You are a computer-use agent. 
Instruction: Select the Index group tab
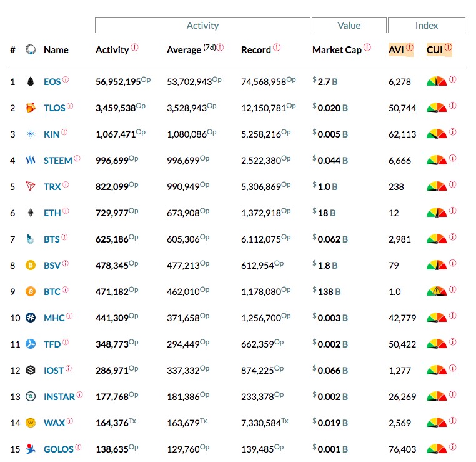coord(427,25)
